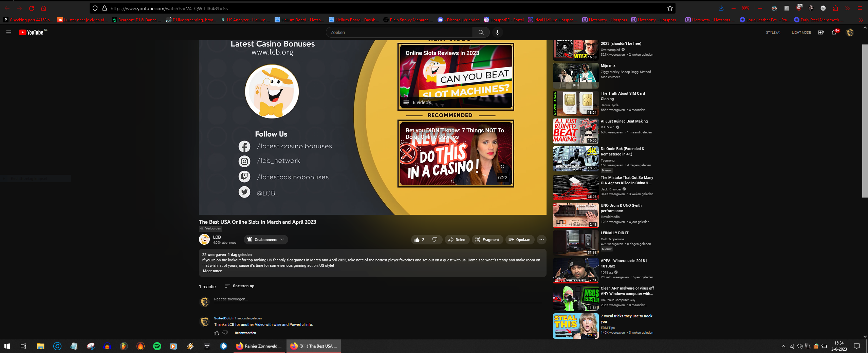Dislike the SuitedDutch comment

[225, 333]
